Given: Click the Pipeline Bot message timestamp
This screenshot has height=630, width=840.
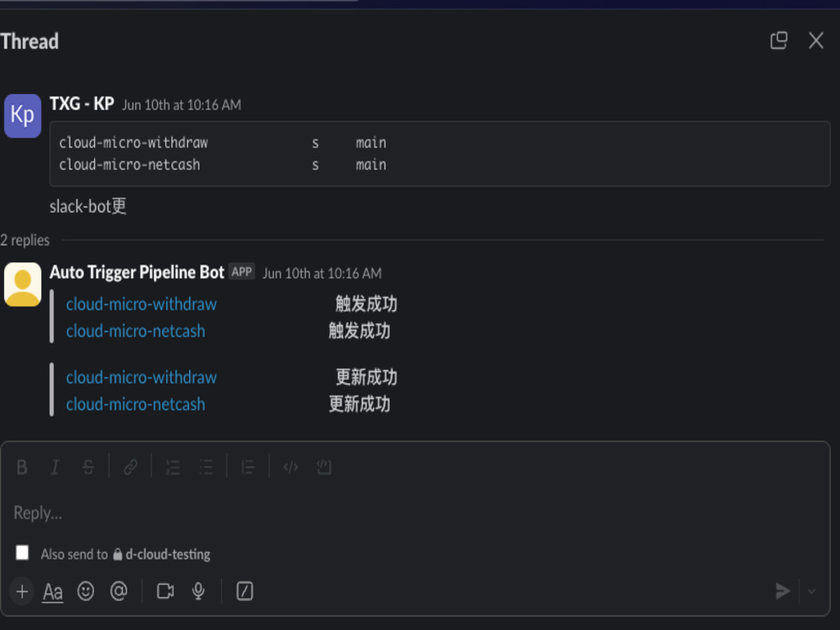Looking at the screenshot, I should [x=322, y=273].
